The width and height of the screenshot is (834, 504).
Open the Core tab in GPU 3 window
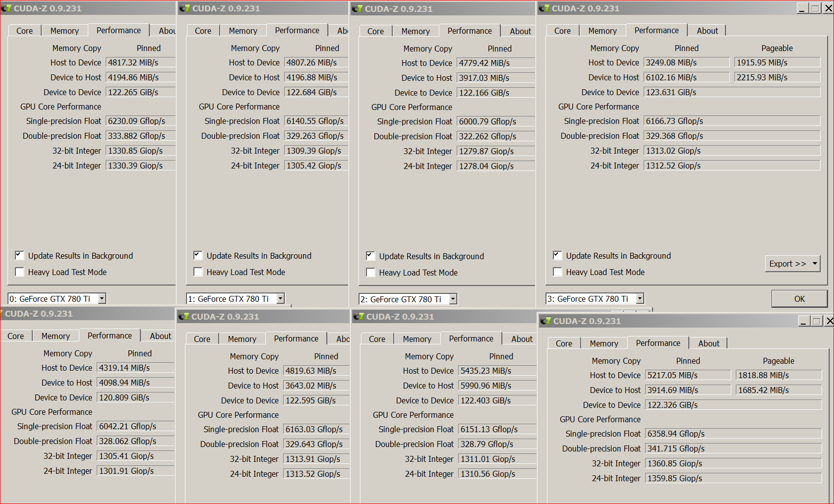tap(562, 31)
